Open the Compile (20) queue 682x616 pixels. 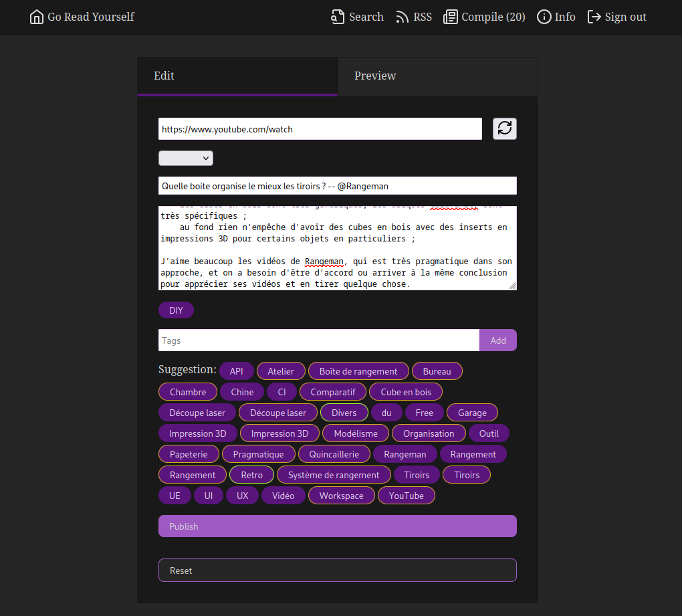click(x=484, y=17)
